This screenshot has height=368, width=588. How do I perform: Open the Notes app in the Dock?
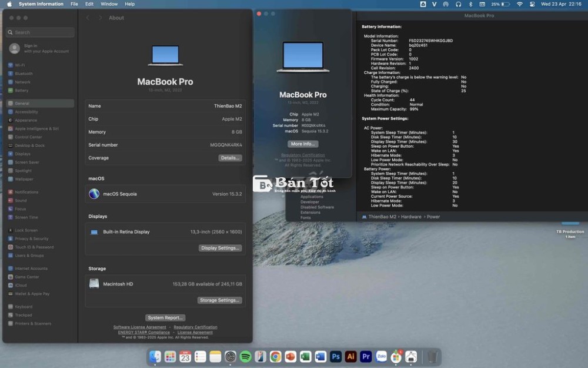point(215,356)
